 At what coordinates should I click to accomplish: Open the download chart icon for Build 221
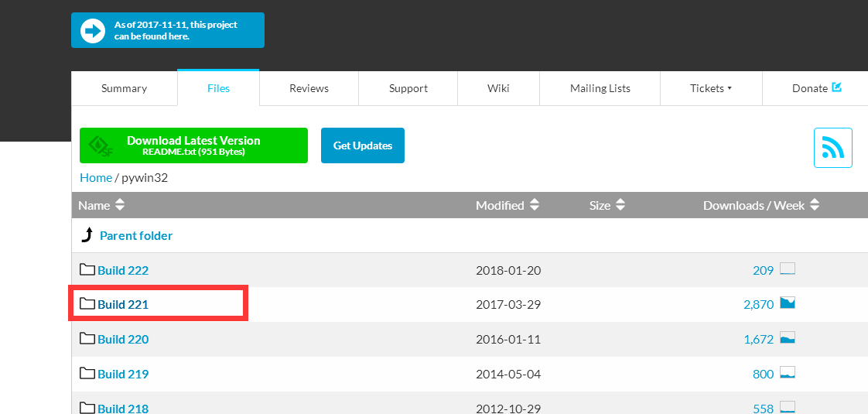(788, 303)
